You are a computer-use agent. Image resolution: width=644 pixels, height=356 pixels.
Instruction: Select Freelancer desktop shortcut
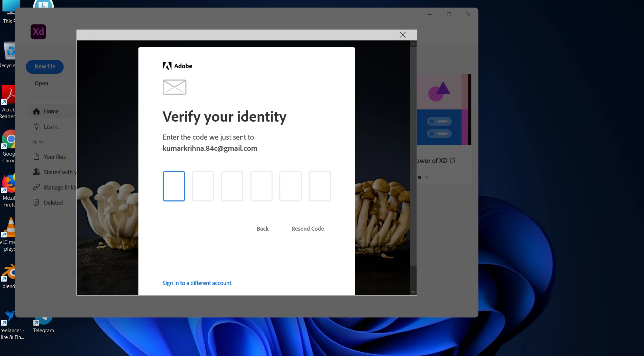[x=12, y=324]
